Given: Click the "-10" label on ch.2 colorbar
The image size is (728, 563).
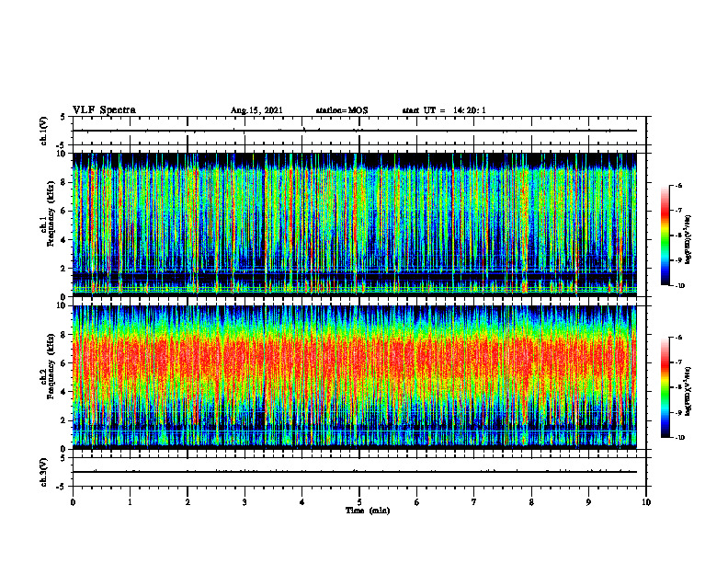Looking at the screenshot, I should coord(679,438).
